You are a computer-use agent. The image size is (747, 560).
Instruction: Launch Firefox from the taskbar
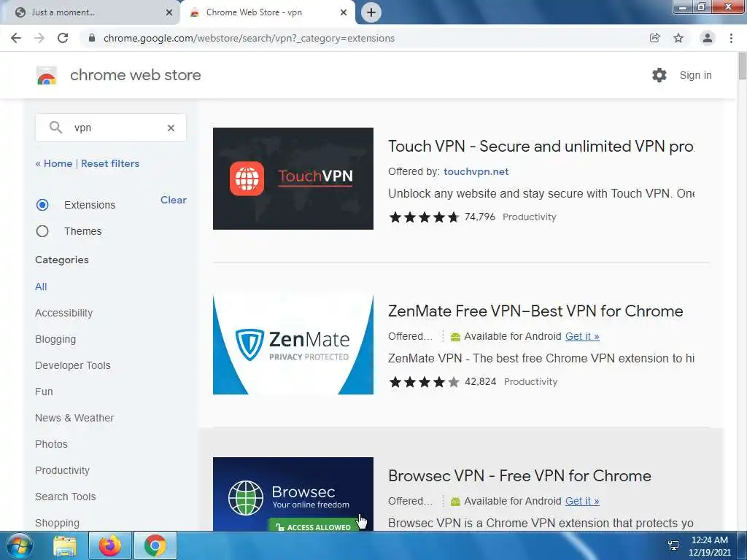click(110, 545)
